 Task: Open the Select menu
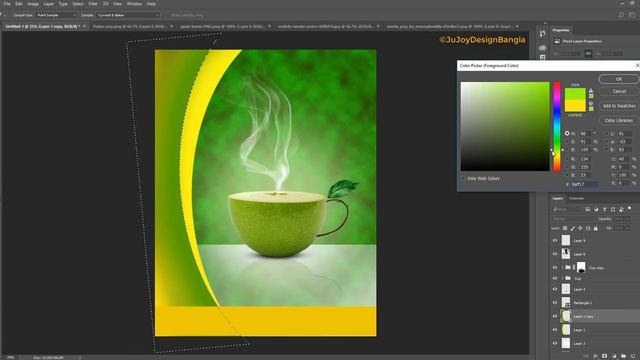(x=78, y=4)
